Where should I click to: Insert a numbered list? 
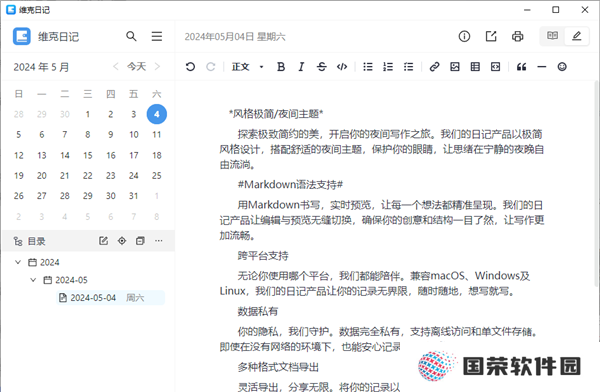click(x=388, y=67)
